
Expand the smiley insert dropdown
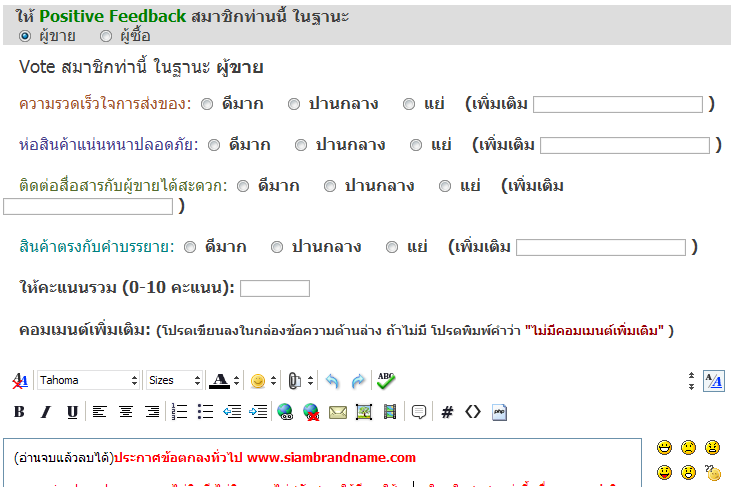coord(274,381)
